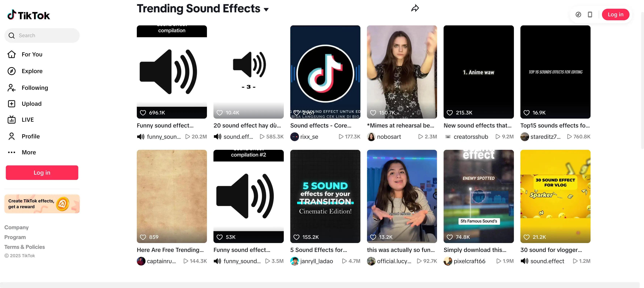Open the Here Are Free Trending video thumbnail

[x=172, y=196]
